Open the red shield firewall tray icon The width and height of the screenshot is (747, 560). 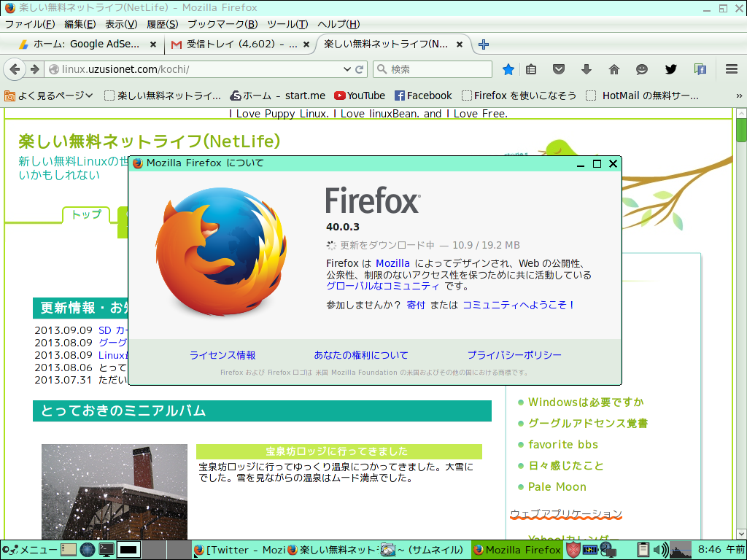pyautogui.click(x=573, y=550)
